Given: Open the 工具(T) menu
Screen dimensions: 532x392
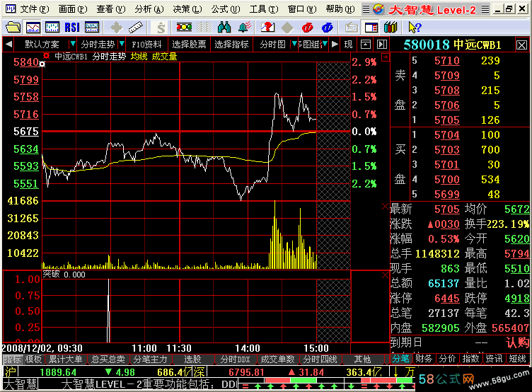Looking at the screenshot, I should (264, 9).
